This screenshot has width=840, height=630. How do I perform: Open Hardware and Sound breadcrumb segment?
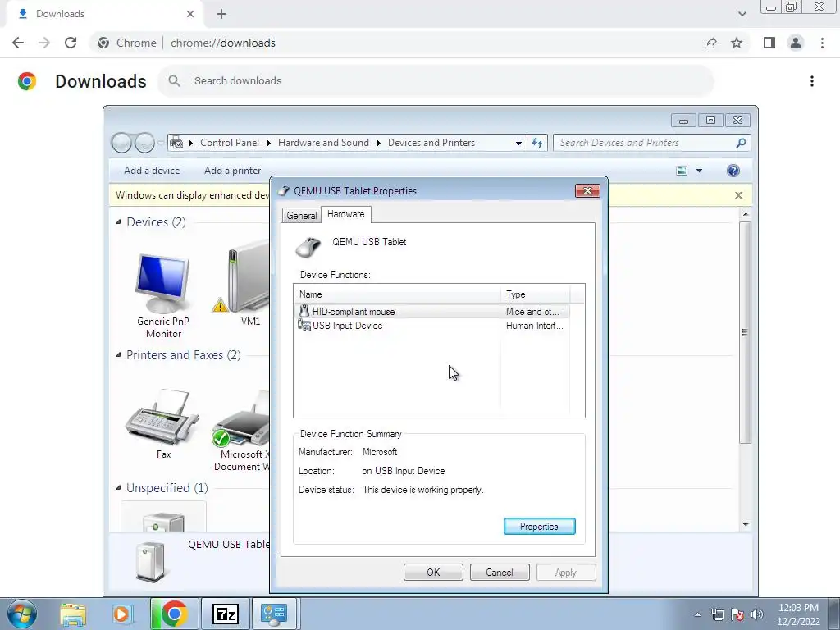tap(323, 143)
